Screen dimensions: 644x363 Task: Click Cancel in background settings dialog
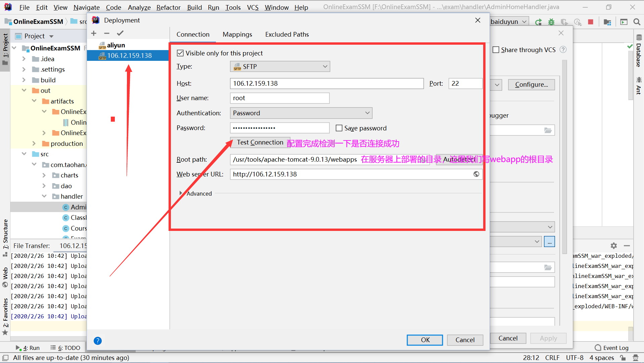point(508,338)
